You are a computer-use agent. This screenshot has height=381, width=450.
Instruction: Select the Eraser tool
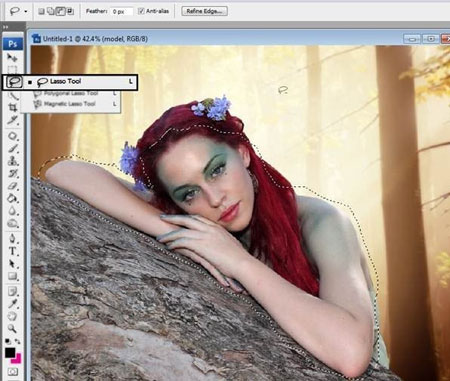click(12, 186)
